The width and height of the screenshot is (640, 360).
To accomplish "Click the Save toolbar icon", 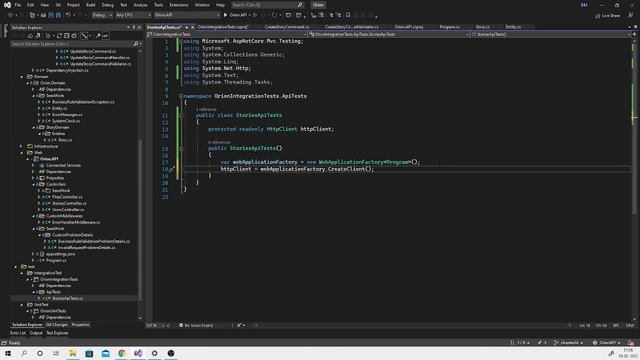I will 51,15.
